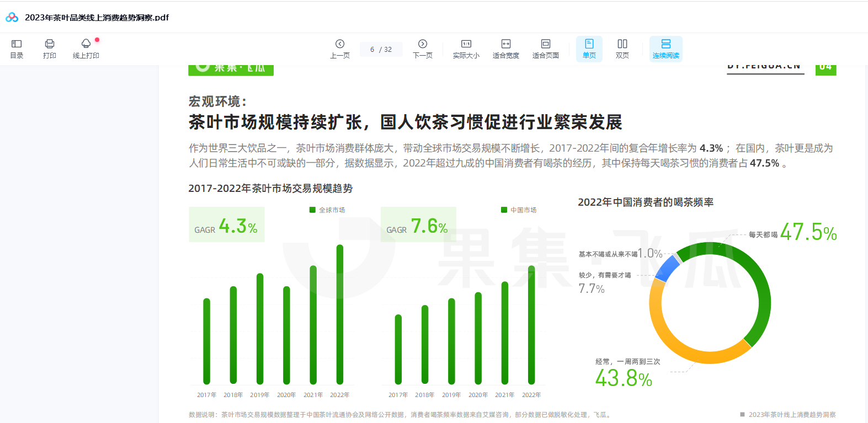Screen dimensions: 868x423
Task: Set zoom to actual size (实际大小)
Action: pos(466,49)
